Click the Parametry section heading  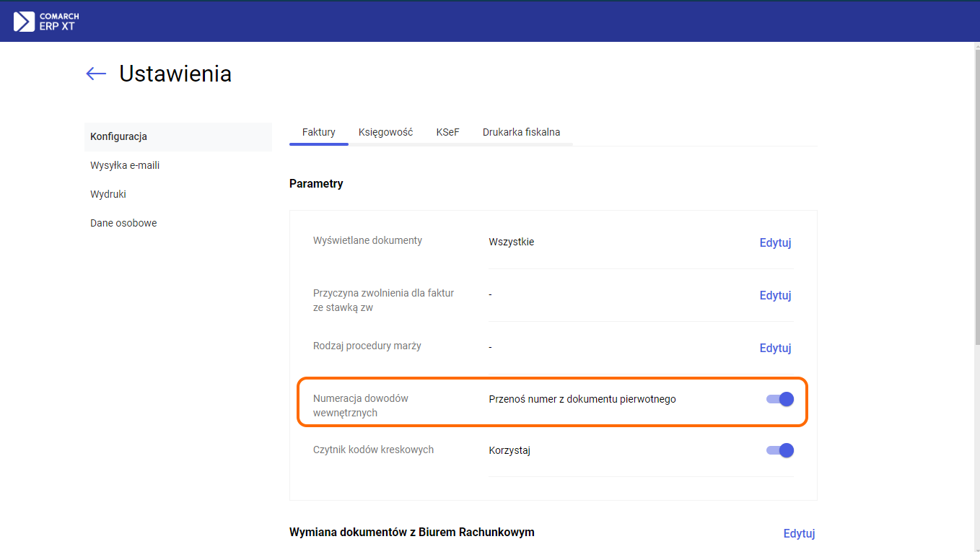316,184
